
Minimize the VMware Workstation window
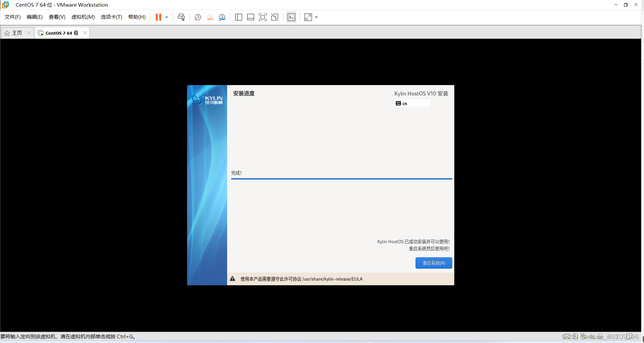coord(616,5)
